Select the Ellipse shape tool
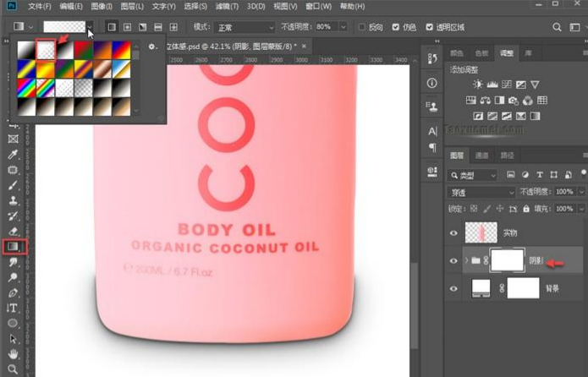Image resolution: width=588 pixels, height=377 pixels. [x=14, y=324]
